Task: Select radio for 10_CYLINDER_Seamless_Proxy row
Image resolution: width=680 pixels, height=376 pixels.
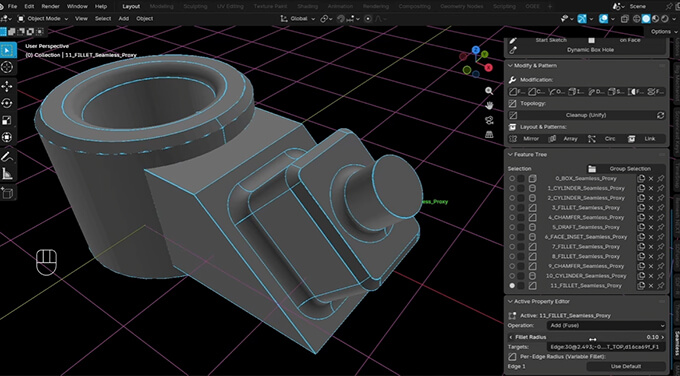Action: [x=512, y=276]
